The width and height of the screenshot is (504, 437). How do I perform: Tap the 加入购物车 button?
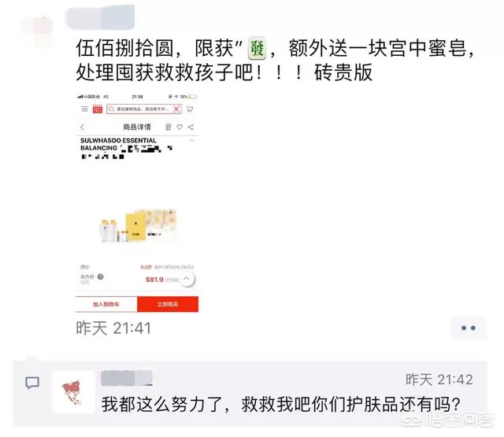tap(106, 304)
